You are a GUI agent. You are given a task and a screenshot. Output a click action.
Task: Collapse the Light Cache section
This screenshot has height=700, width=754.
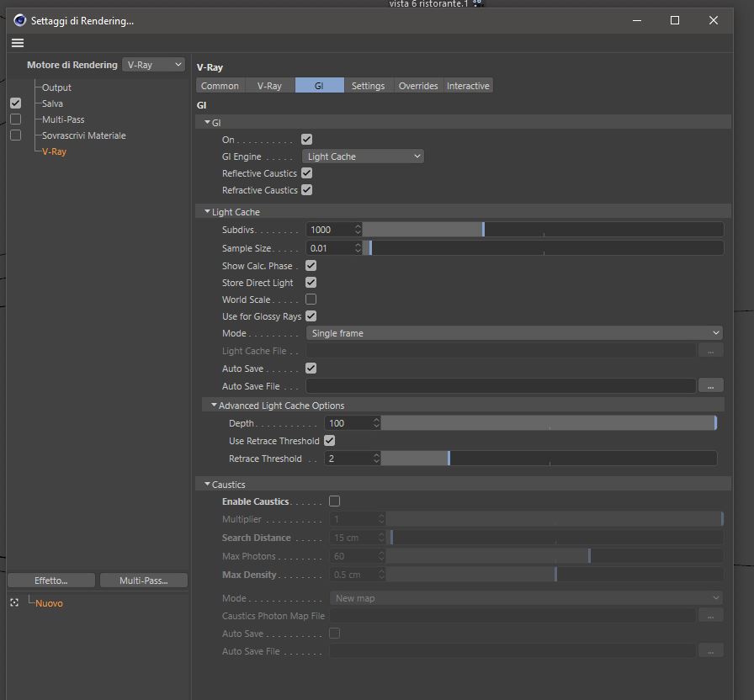click(x=207, y=211)
